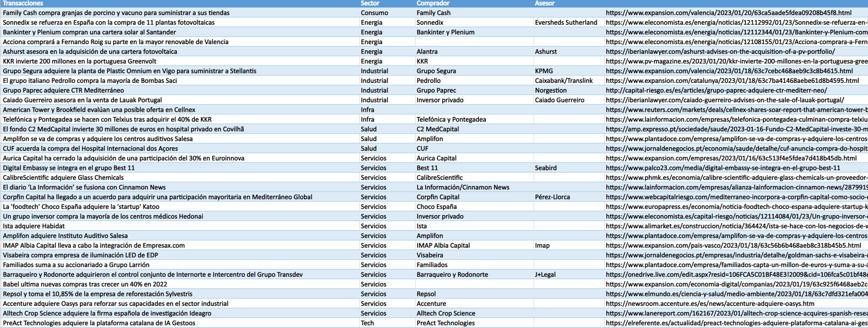The width and height of the screenshot is (868, 328).
Task: Select cell 'PreAct Technologies adquiere la plataforma'
Action: click(x=180, y=323)
